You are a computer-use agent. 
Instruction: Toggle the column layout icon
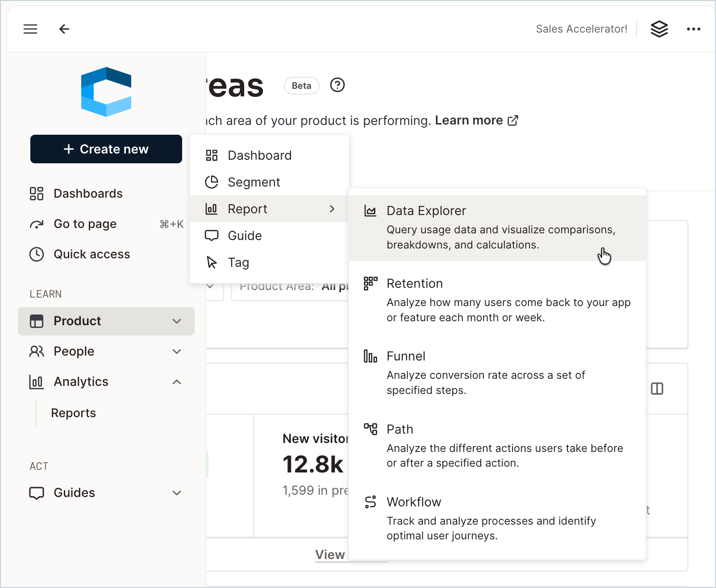657,389
